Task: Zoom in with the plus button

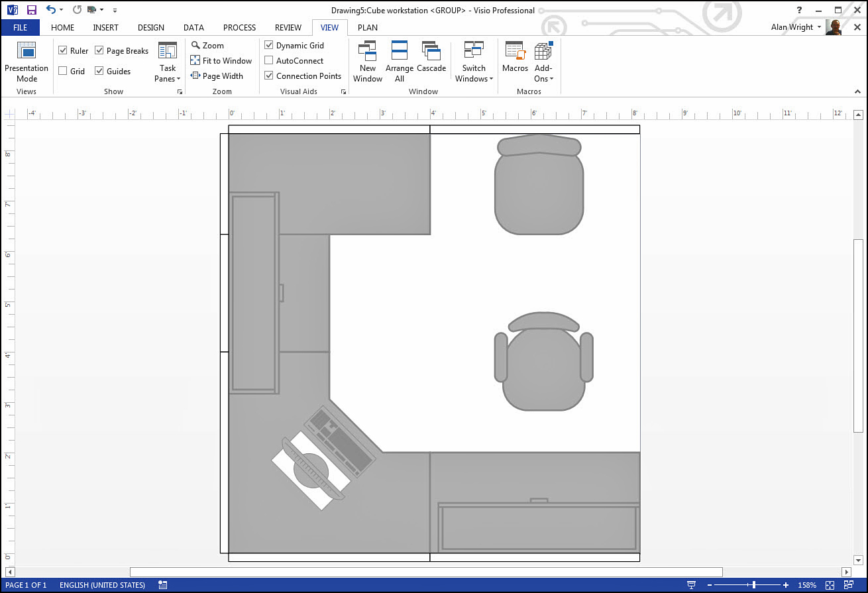Action: coord(786,585)
